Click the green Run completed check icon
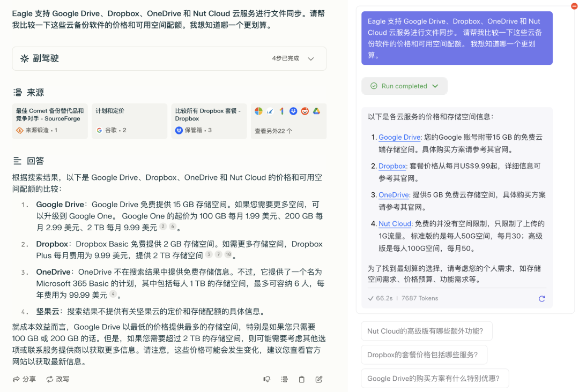Image resolution: width=579 pixels, height=392 pixels. [x=374, y=86]
